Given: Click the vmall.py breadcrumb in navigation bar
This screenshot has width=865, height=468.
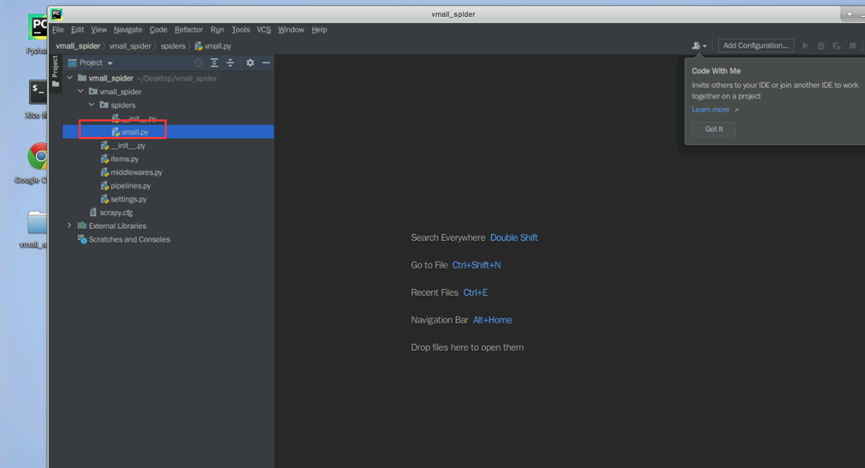Looking at the screenshot, I should click(213, 46).
